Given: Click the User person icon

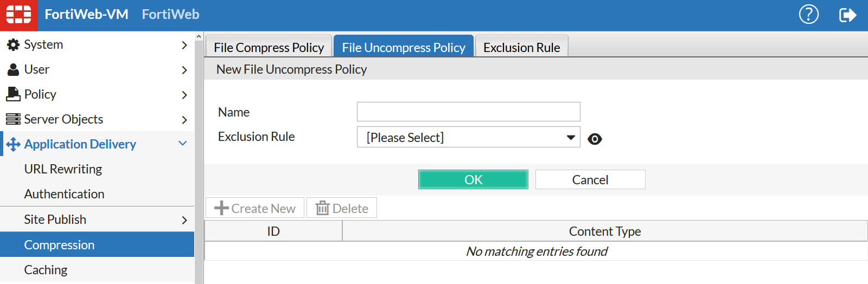Looking at the screenshot, I should point(13,70).
